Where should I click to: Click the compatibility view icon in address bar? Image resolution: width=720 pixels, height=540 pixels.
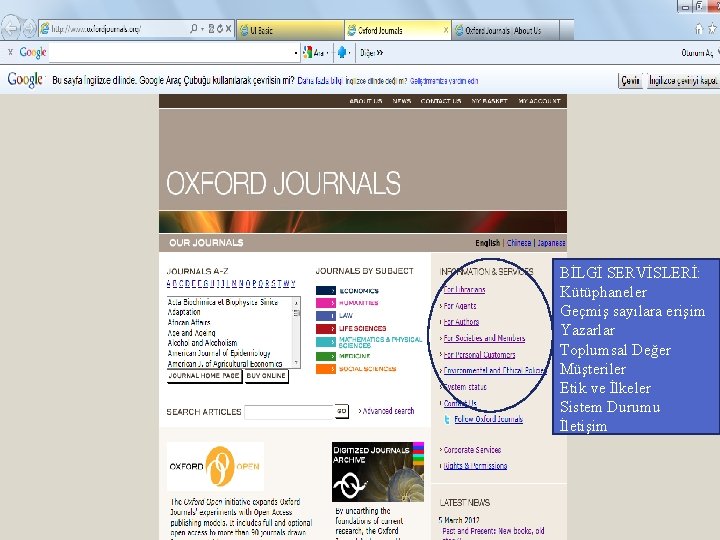211,29
